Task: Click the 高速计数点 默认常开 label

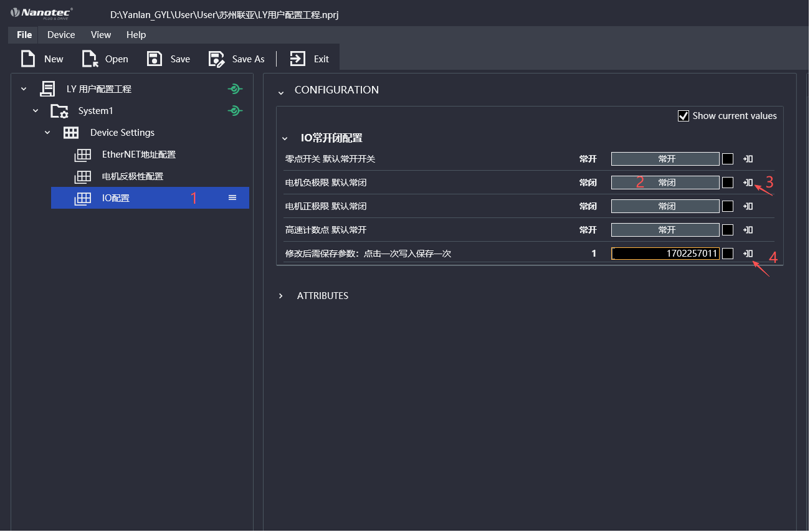Action: [325, 230]
